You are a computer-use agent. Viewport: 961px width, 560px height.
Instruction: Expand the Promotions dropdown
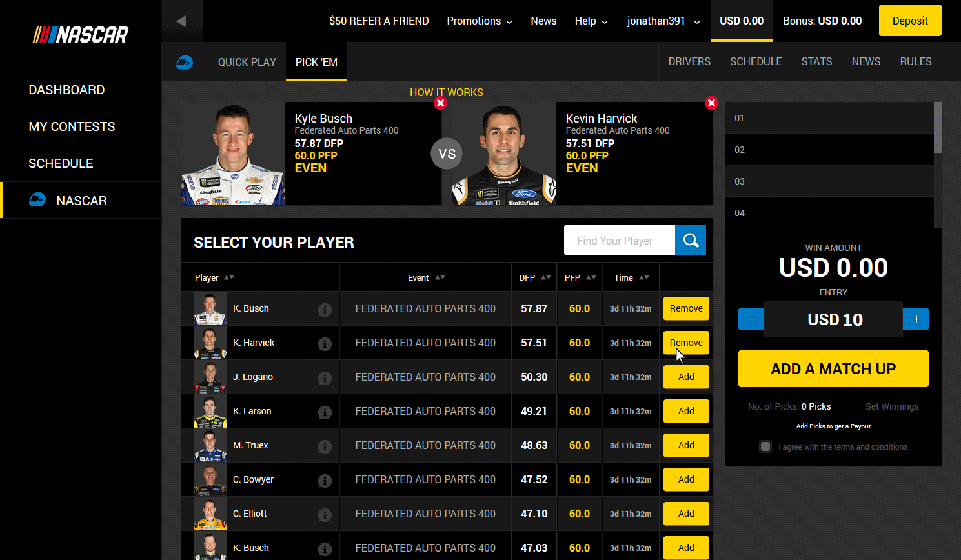[x=480, y=21]
